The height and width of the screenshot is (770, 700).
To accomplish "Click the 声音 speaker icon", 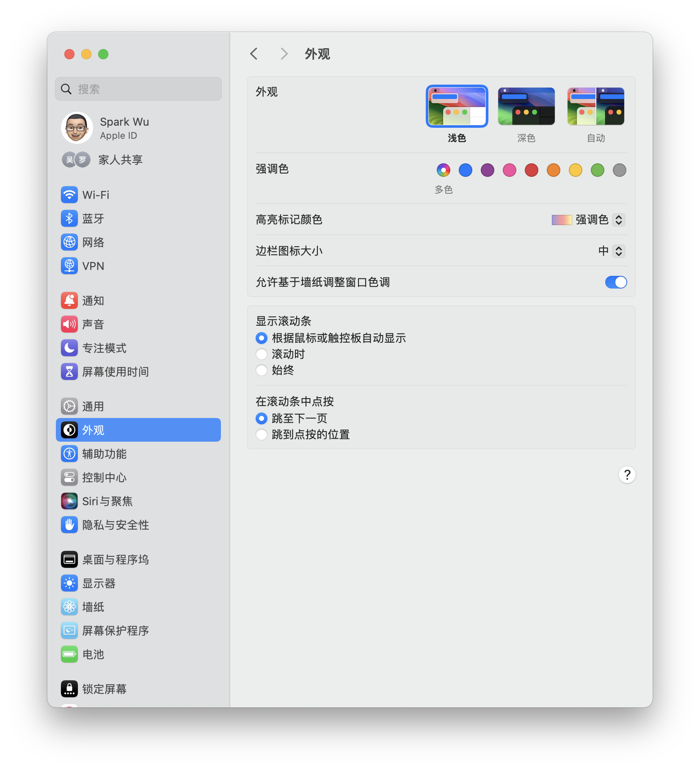I will pyautogui.click(x=69, y=324).
